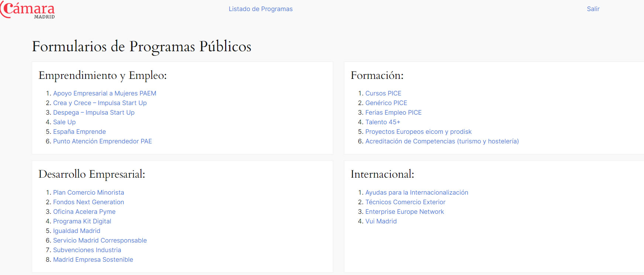
Task: Click the Emprendimiento y Empleo section heading
Action: click(x=103, y=76)
